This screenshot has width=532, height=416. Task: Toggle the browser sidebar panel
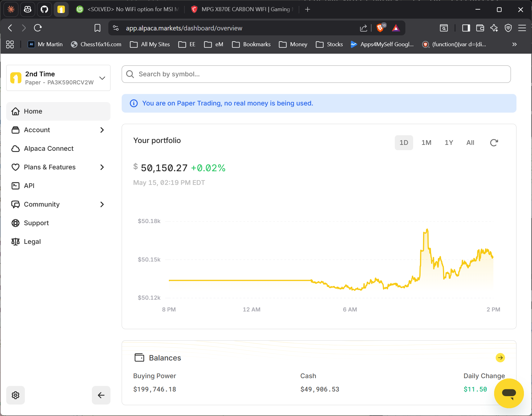[x=466, y=28]
